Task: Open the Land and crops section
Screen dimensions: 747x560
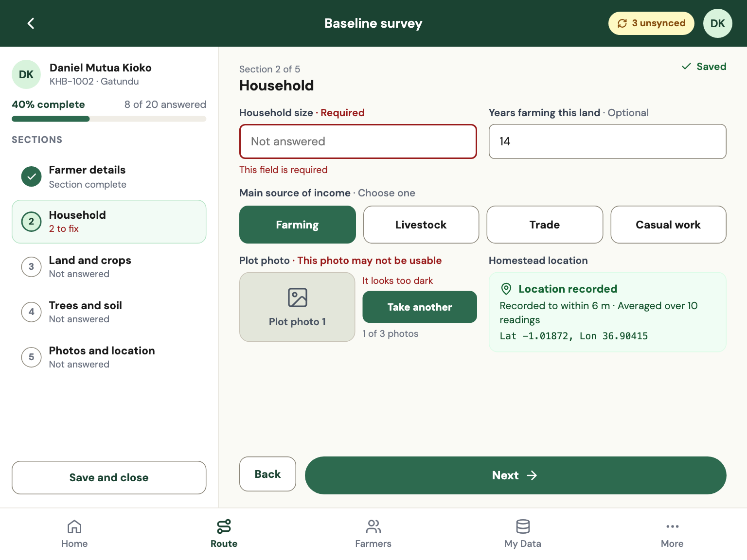Action: tap(109, 267)
